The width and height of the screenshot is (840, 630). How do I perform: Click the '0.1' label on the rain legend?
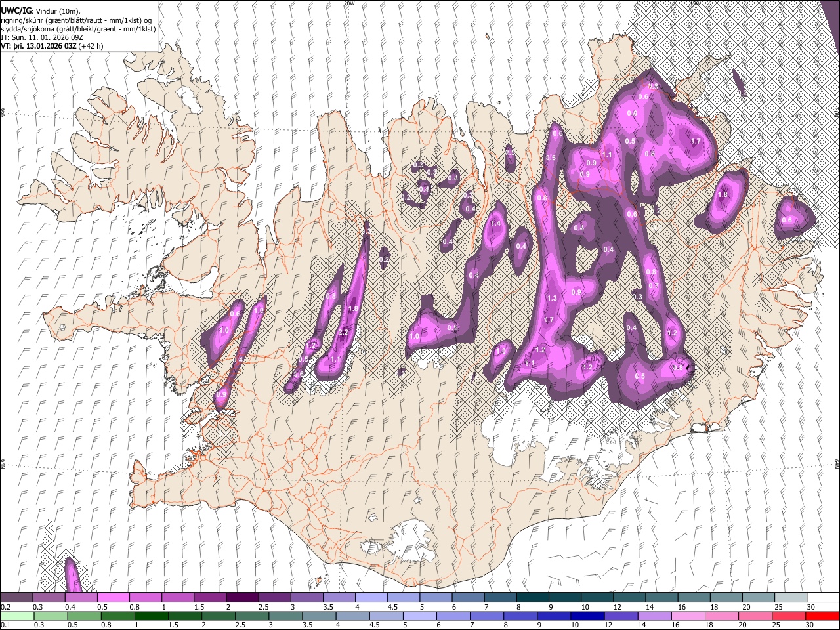point(6,625)
